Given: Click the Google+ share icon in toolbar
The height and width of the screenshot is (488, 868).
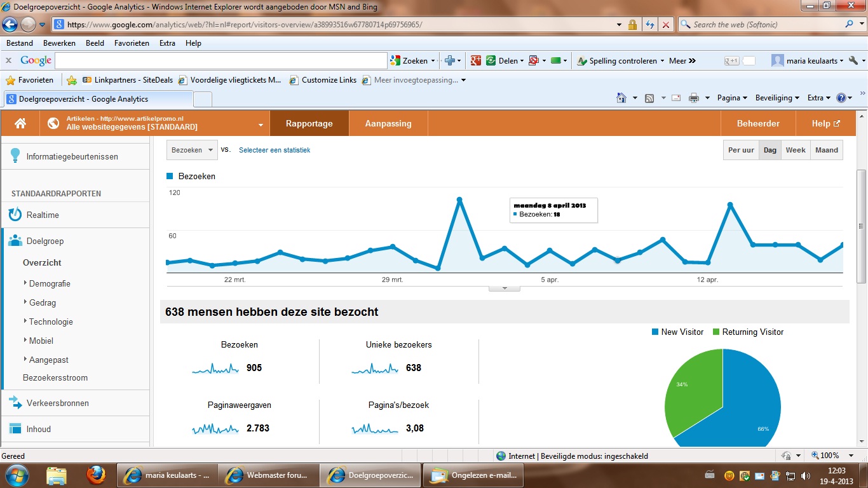Looking at the screenshot, I should 475,61.
